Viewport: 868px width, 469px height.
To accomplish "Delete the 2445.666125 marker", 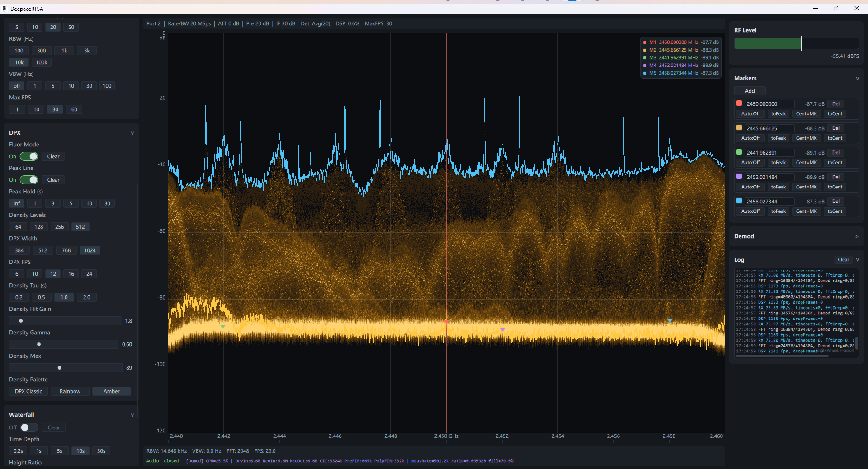I will coord(835,128).
